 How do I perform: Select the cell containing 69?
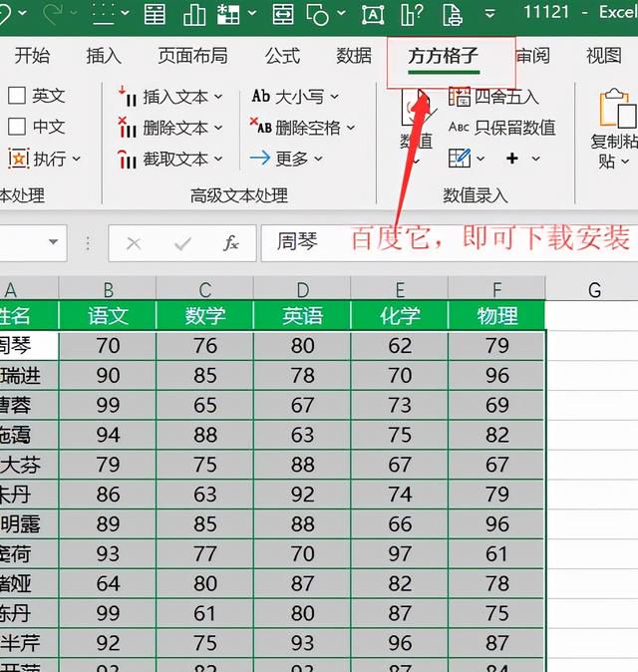tap(496, 405)
